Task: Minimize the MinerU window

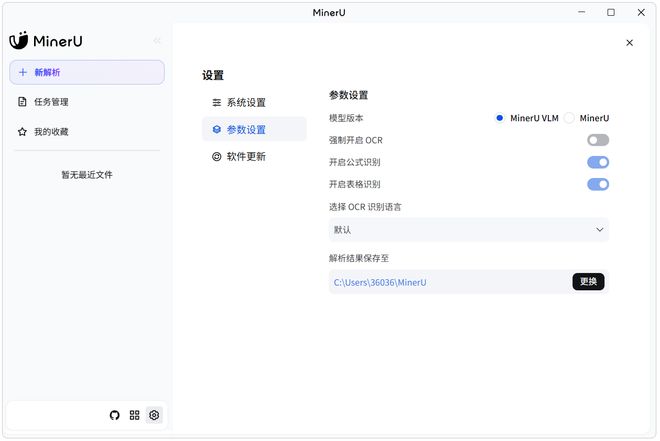Action: [x=582, y=12]
